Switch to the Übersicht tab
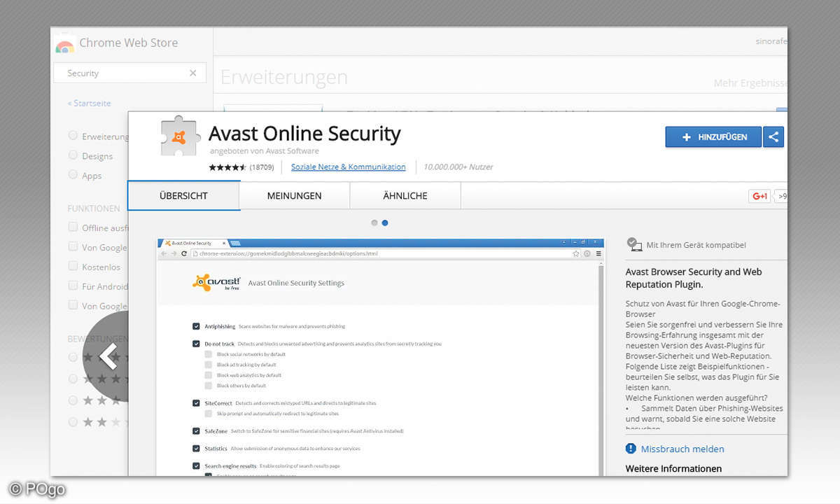840x504 pixels. 183,196
